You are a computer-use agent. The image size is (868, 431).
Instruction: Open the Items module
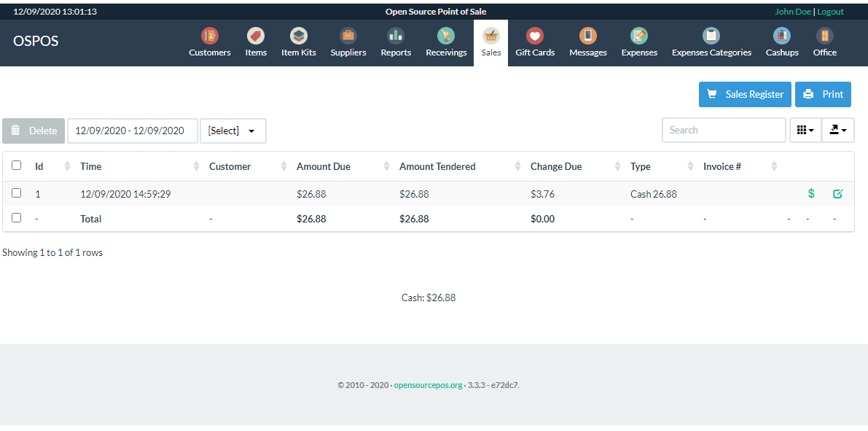(x=255, y=42)
